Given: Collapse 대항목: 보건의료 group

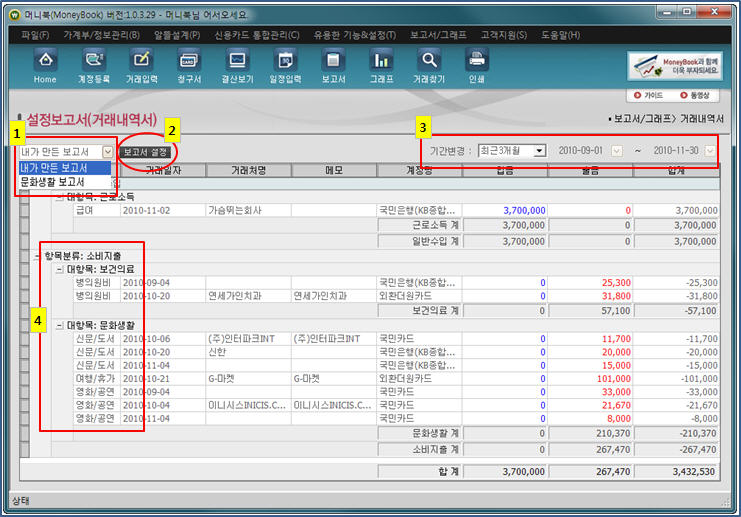Looking at the screenshot, I should point(60,269).
